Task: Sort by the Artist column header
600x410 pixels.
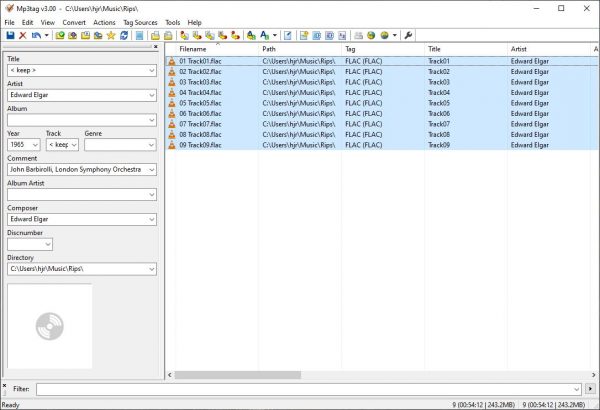Action: [x=549, y=49]
